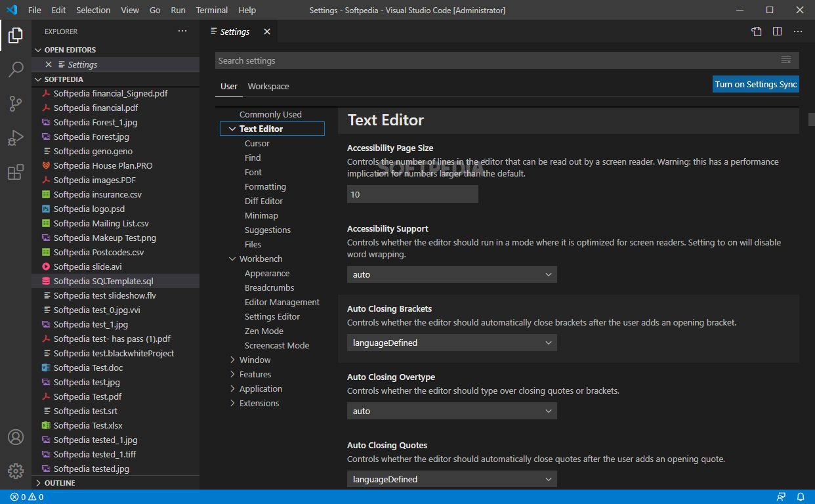Viewport: 815px width, 504px height.
Task: Go to Minimap settings section
Action: [261, 215]
